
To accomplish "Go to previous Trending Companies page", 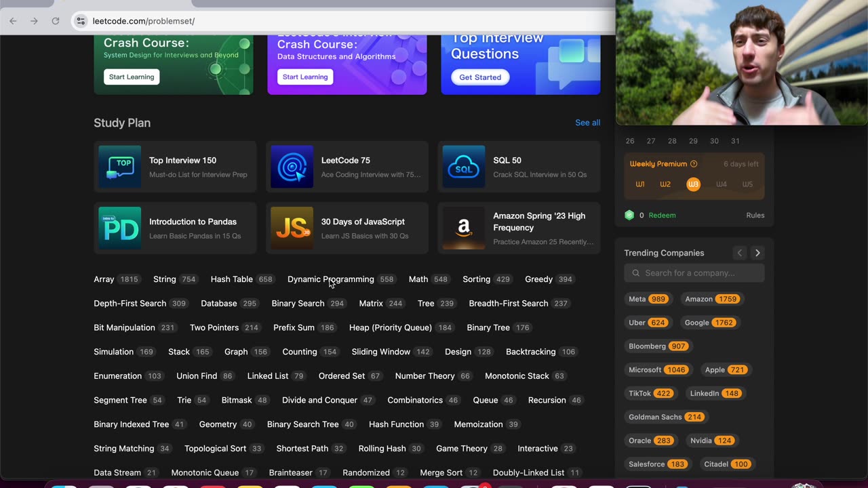I will [740, 253].
